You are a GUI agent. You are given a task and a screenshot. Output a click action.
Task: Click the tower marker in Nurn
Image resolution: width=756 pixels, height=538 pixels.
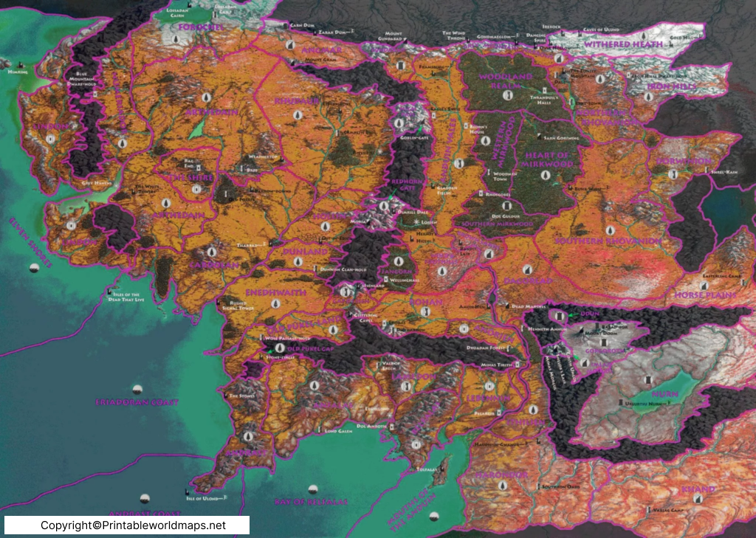tap(647, 380)
